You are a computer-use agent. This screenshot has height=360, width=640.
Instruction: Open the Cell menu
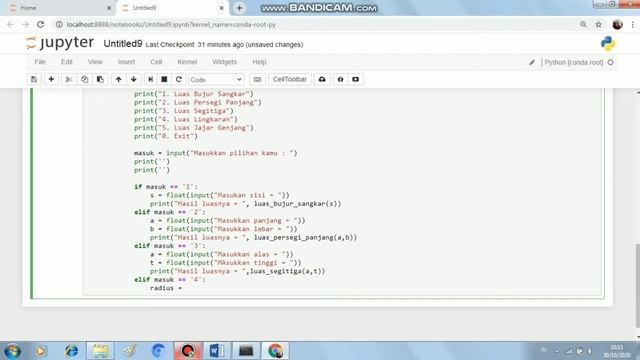[x=156, y=62]
